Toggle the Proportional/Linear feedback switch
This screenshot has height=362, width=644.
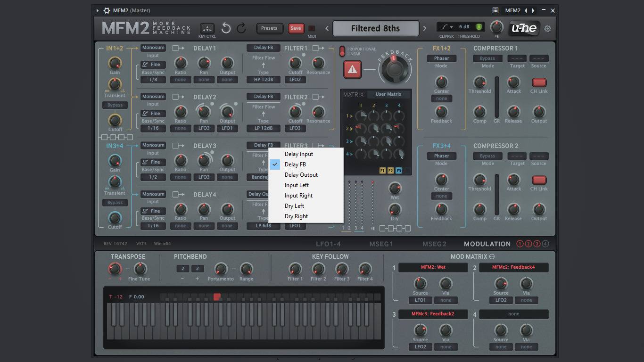coord(342,51)
